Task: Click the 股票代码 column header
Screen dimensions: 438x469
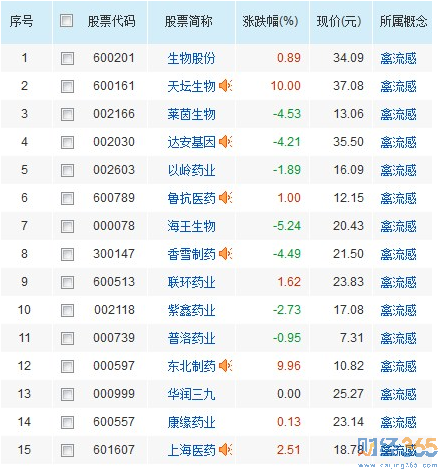Action: 112,21
